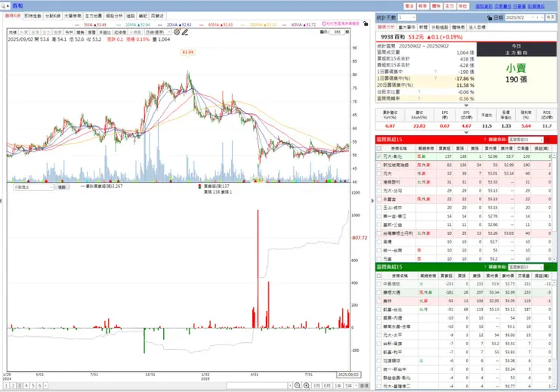Screen dimensions: 559x392
Task: Click the 行事曆 link at top right
Action: pyautogui.click(x=519, y=6)
